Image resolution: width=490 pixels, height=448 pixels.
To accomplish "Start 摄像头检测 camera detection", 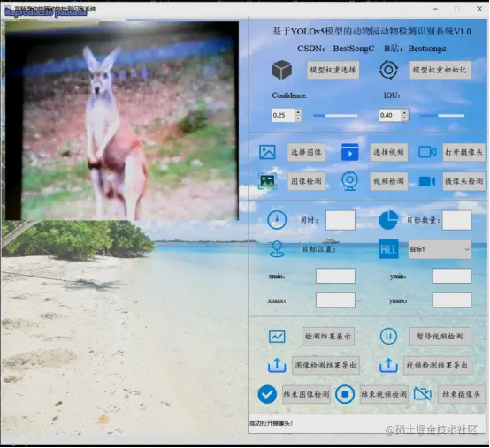I will (463, 181).
